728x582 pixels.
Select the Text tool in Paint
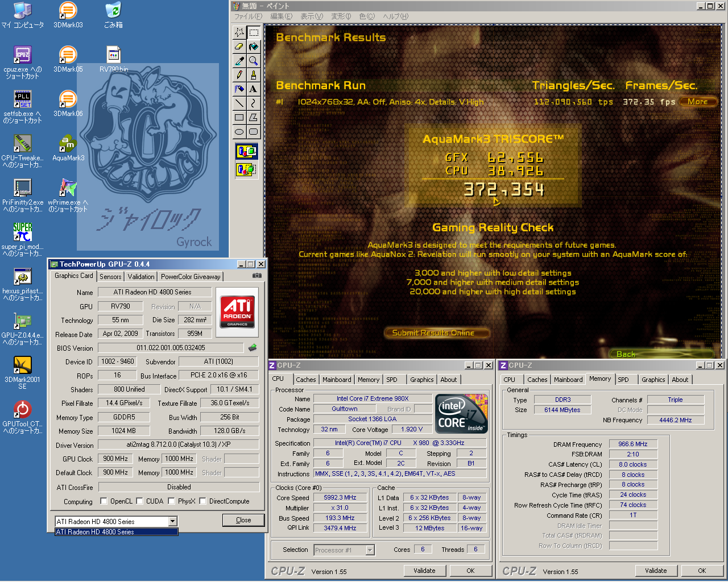(x=254, y=89)
